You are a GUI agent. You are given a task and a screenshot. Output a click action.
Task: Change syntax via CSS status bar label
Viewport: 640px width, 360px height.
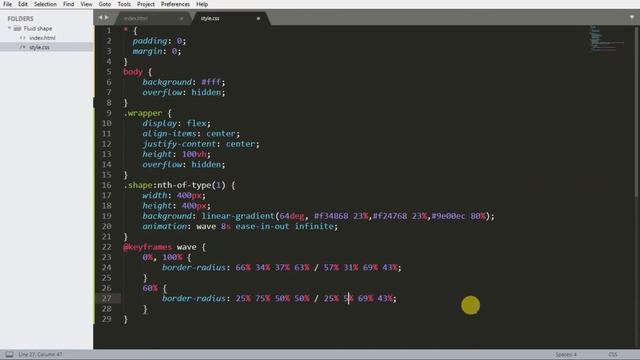pos(613,354)
